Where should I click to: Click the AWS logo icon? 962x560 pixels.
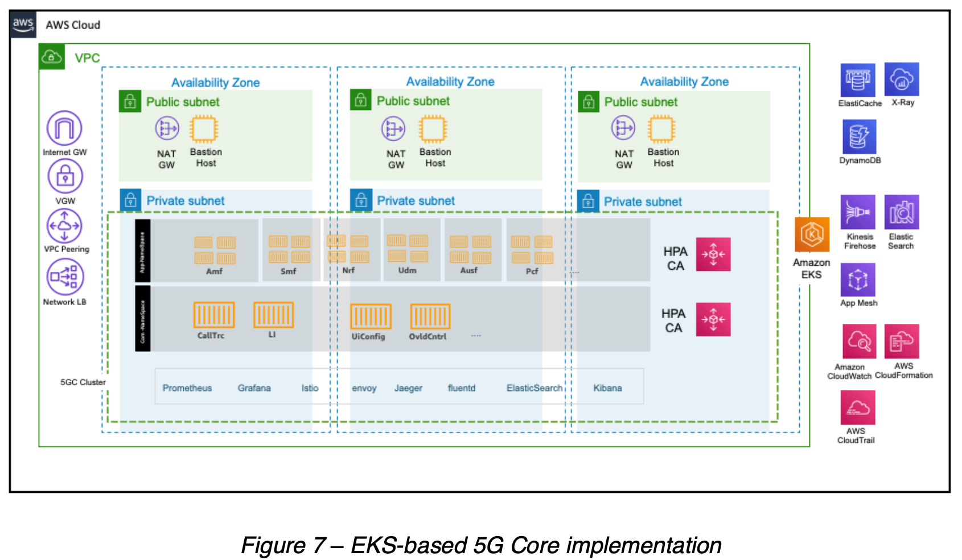coord(23,24)
